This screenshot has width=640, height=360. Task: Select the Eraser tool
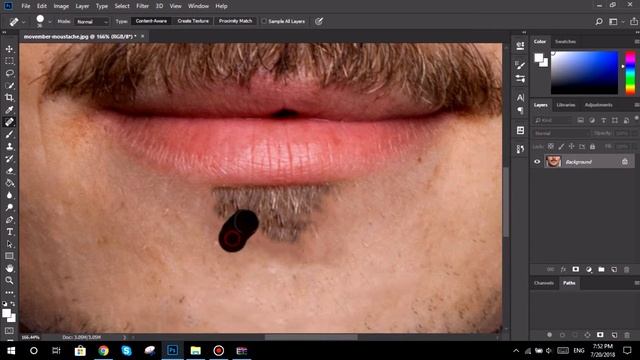click(x=9, y=171)
